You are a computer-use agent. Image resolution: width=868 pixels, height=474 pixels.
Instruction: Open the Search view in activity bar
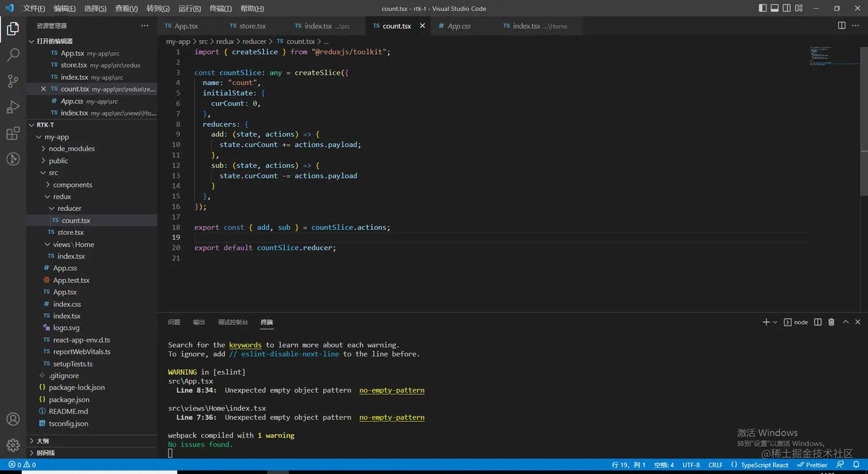[x=13, y=55]
